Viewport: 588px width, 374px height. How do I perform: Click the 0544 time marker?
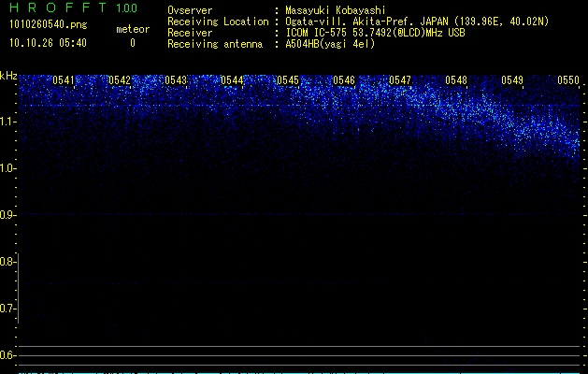(x=232, y=80)
